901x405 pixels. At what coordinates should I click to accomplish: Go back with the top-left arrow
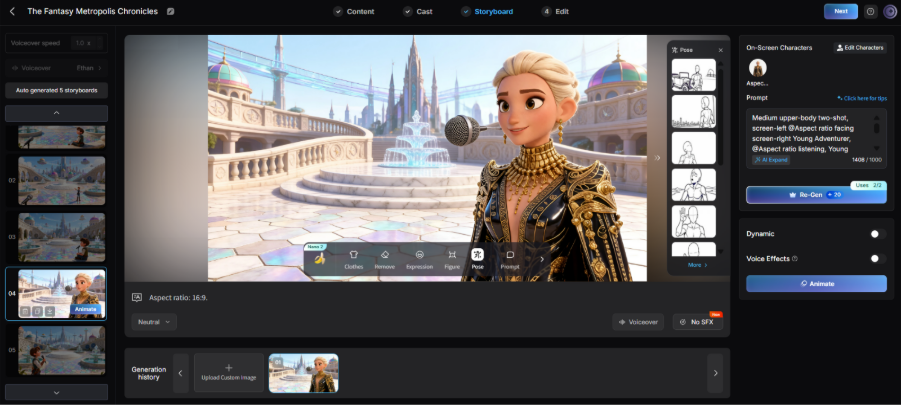[13, 11]
